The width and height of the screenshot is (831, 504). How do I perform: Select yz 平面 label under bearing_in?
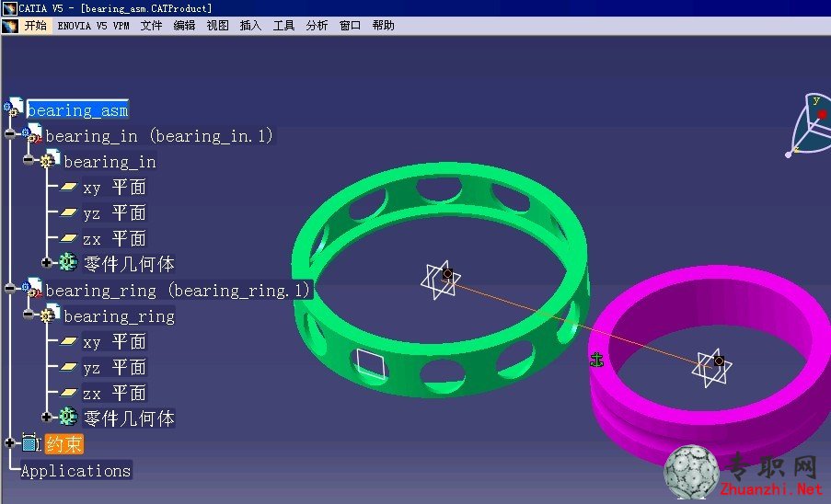click(x=114, y=212)
